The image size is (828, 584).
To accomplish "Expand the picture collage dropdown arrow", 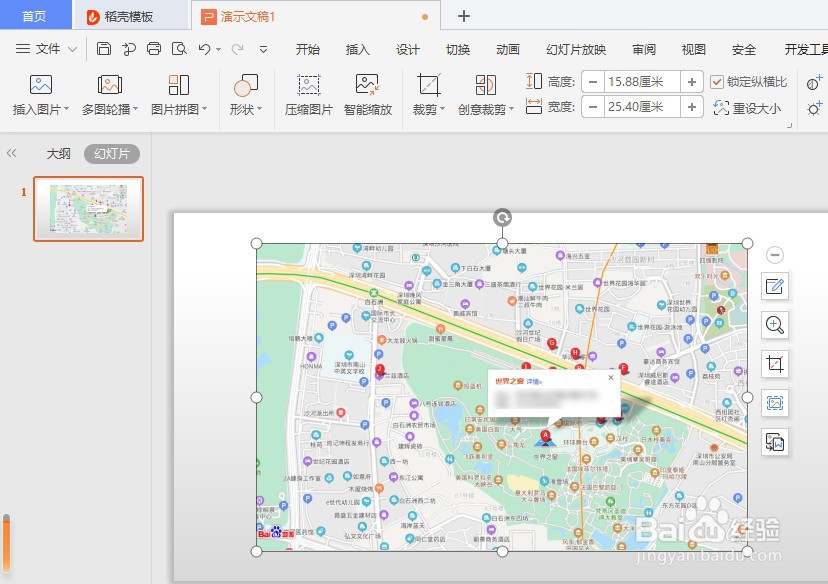I will [204, 109].
